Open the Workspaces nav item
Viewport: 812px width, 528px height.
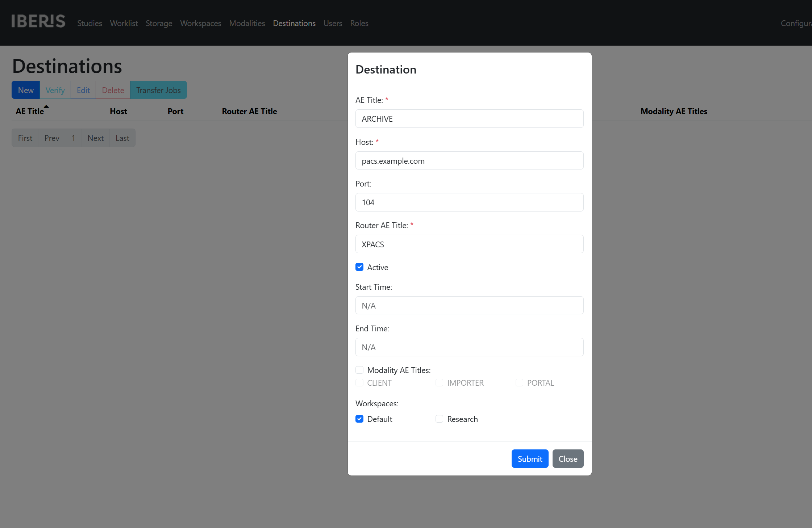coord(201,23)
